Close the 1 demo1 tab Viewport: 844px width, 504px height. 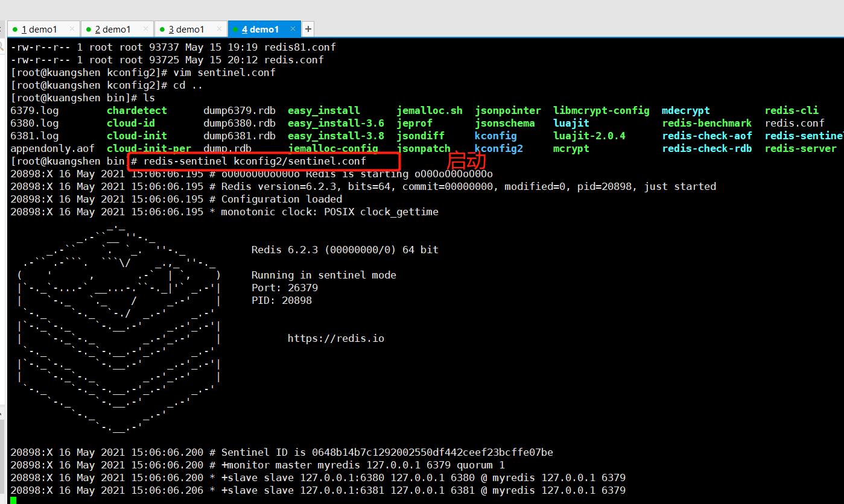tap(72, 28)
